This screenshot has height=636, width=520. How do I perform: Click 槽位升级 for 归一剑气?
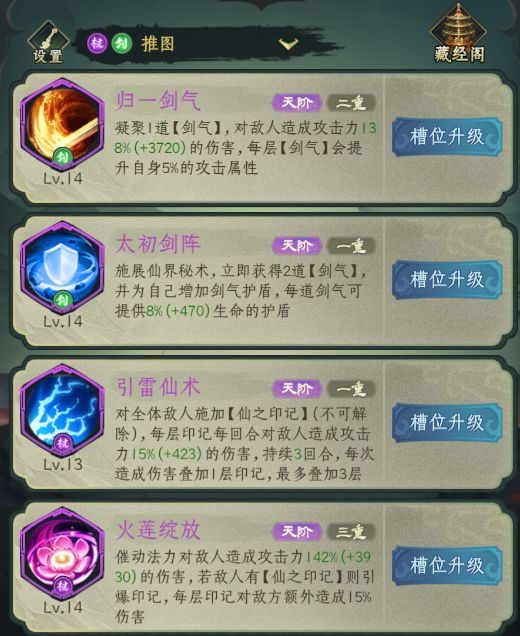[447, 137]
